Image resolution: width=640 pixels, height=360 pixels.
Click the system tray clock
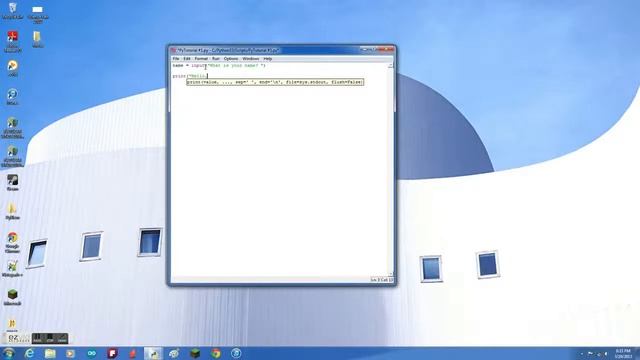click(x=623, y=353)
